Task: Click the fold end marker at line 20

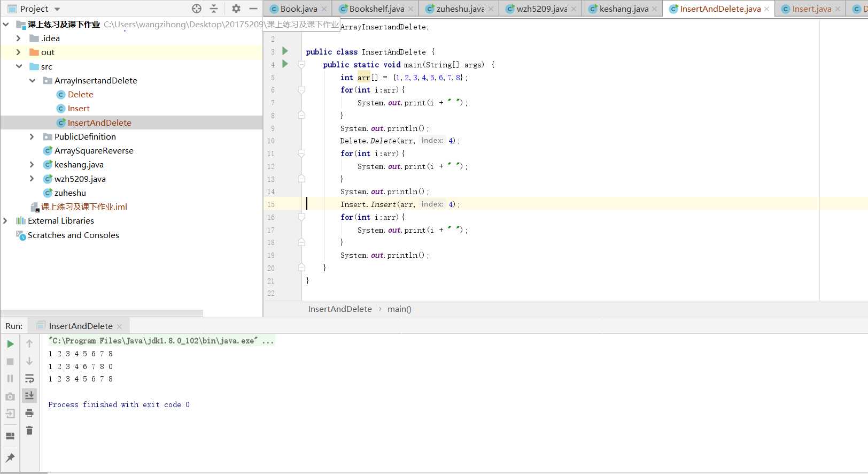Action: pos(301,267)
